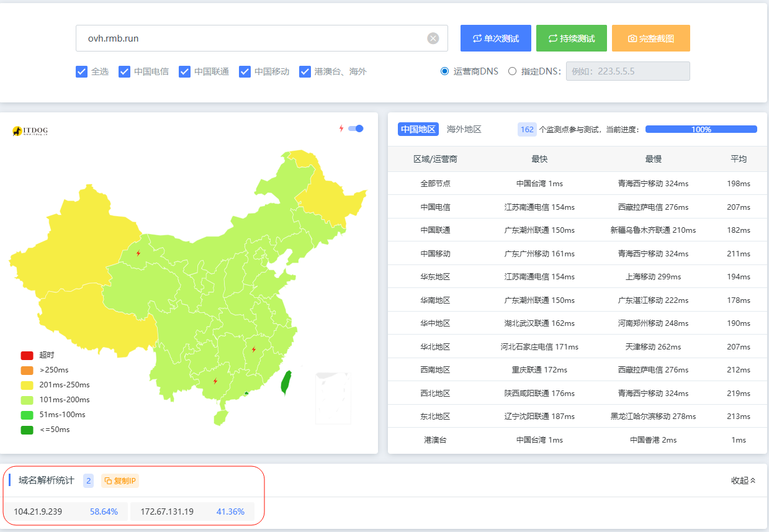Click the custom DNS input field
Viewport: 769px width, 532px height.
click(x=627, y=71)
